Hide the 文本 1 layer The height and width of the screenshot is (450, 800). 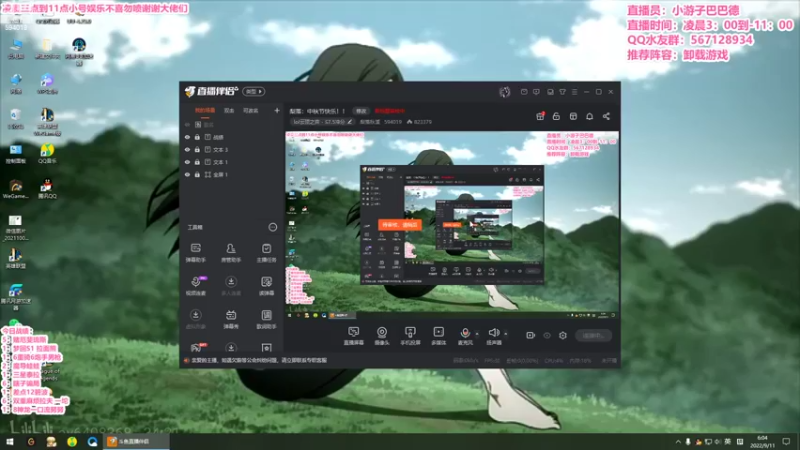click(187, 162)
